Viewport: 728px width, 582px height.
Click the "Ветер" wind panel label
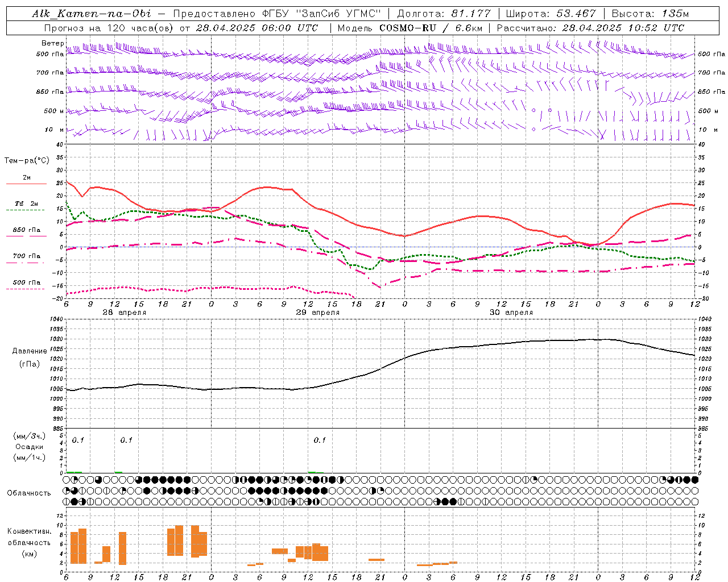pos(53,43)
